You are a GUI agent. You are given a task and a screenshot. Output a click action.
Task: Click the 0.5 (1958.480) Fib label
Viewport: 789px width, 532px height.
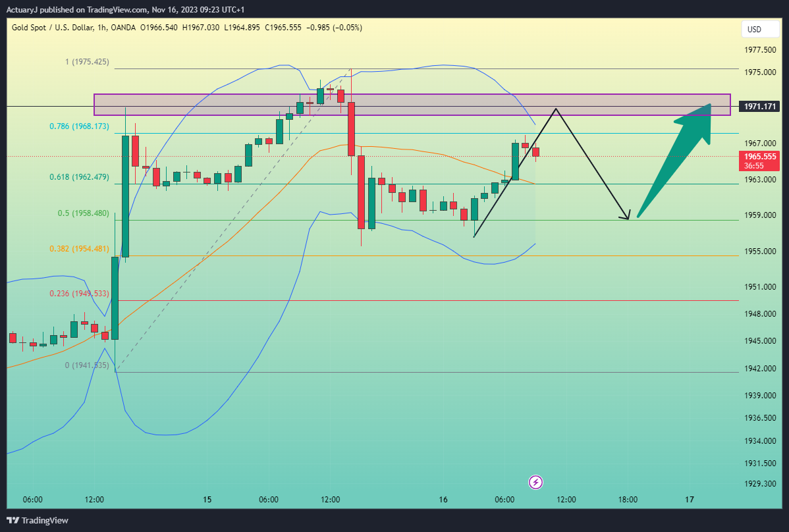point(84,213)
